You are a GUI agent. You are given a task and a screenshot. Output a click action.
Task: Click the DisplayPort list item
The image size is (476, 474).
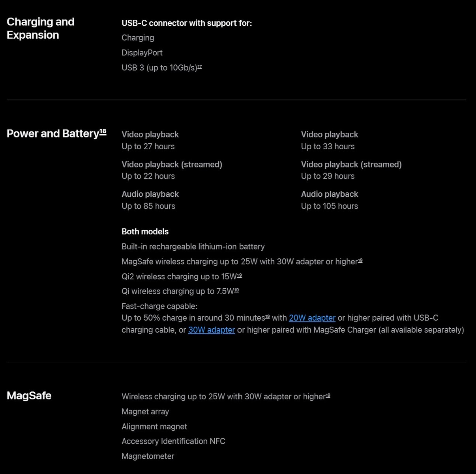pos(142,53)
